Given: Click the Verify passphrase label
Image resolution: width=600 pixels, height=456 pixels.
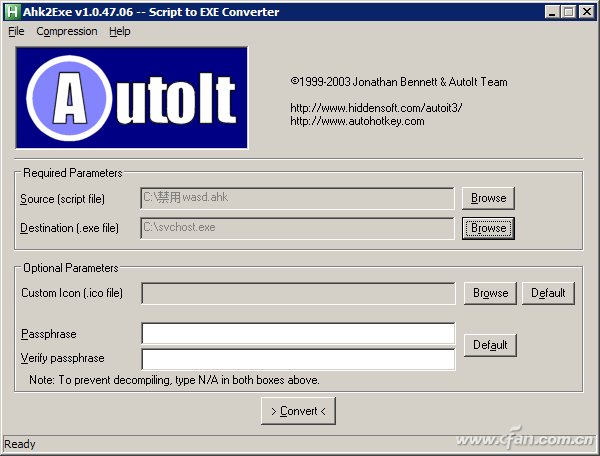Looking at the screenshot, I should point(62,358).
